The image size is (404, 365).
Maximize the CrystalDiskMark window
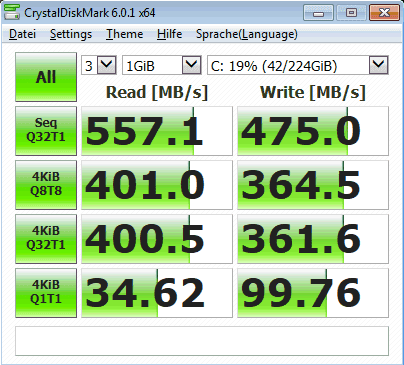pyautogui.click(x=351, y=13)
